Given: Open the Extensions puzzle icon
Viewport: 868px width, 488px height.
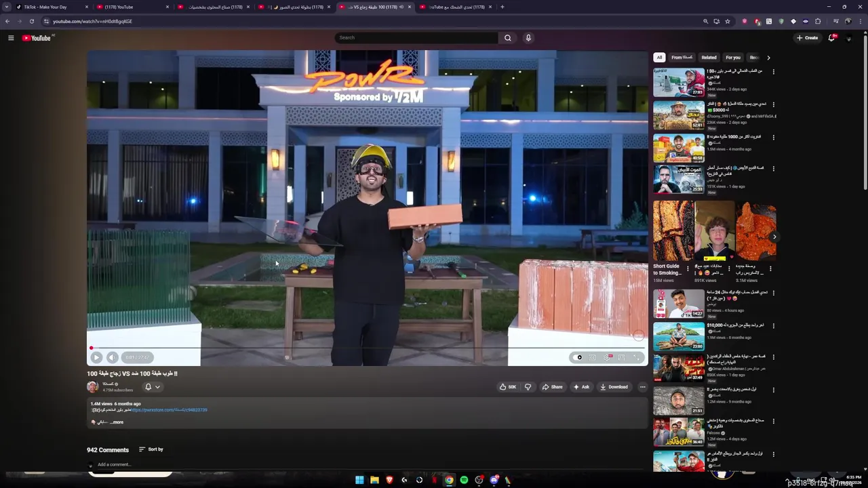Looking at the screenshot, I should click(x=818, y=21).
